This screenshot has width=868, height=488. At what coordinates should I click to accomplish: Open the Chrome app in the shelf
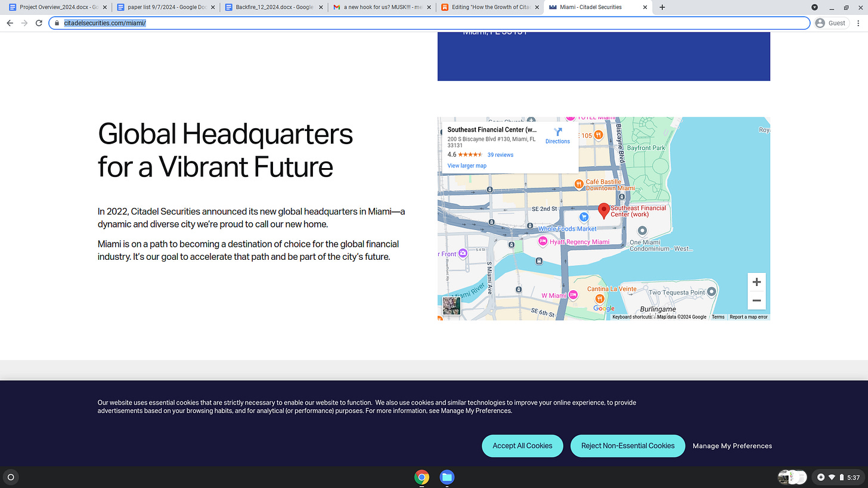tap(421, 477)
